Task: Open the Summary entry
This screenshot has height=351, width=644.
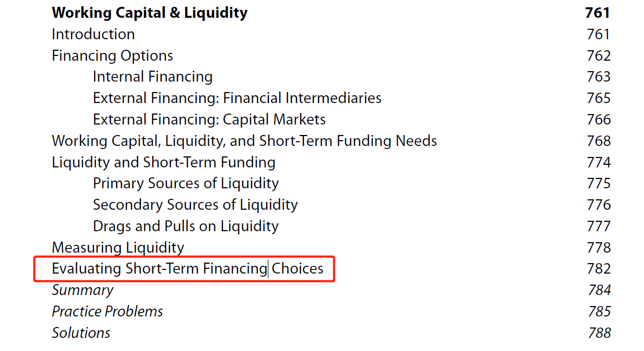Action: tap(83, 290)
